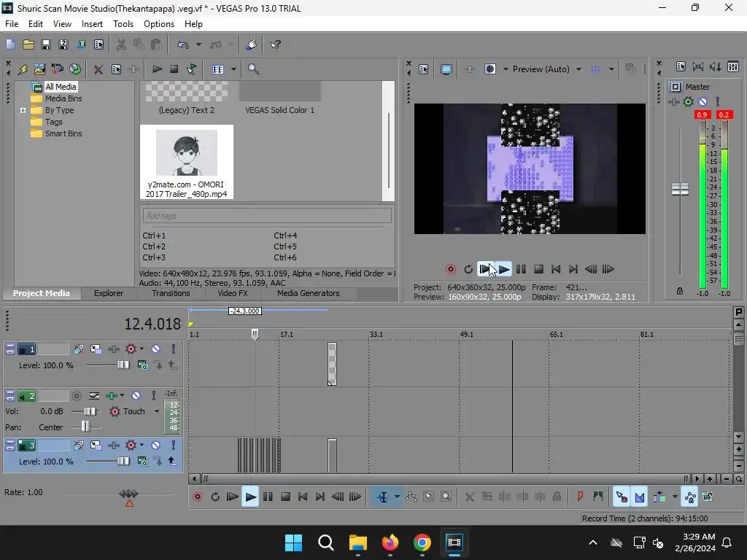
Task: Solo Track 1 with exclamation icon
Action: click(174, 349)
